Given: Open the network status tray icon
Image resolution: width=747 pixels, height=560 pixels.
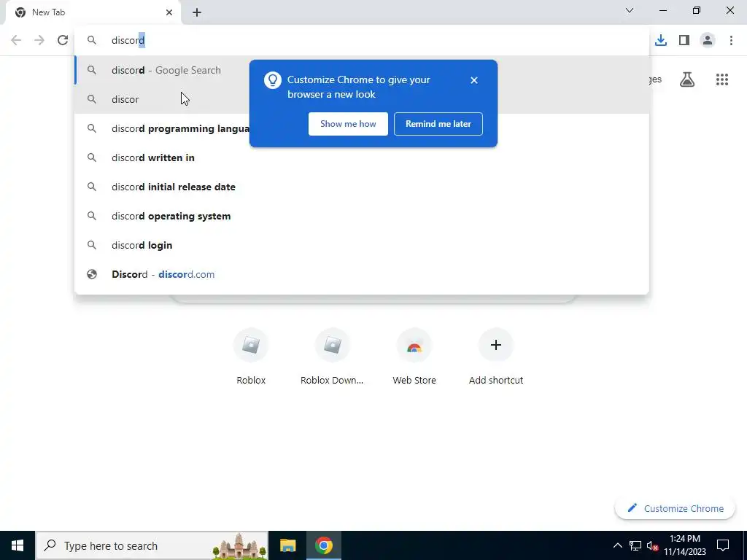Looking at the screenshot, I should pos(635,545).
